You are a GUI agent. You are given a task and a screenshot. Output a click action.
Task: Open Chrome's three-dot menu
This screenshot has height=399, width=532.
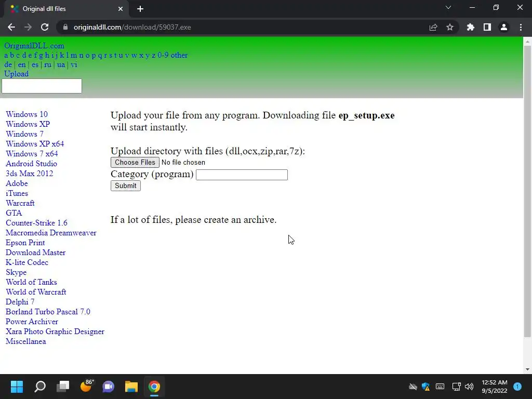pos(521,27)
